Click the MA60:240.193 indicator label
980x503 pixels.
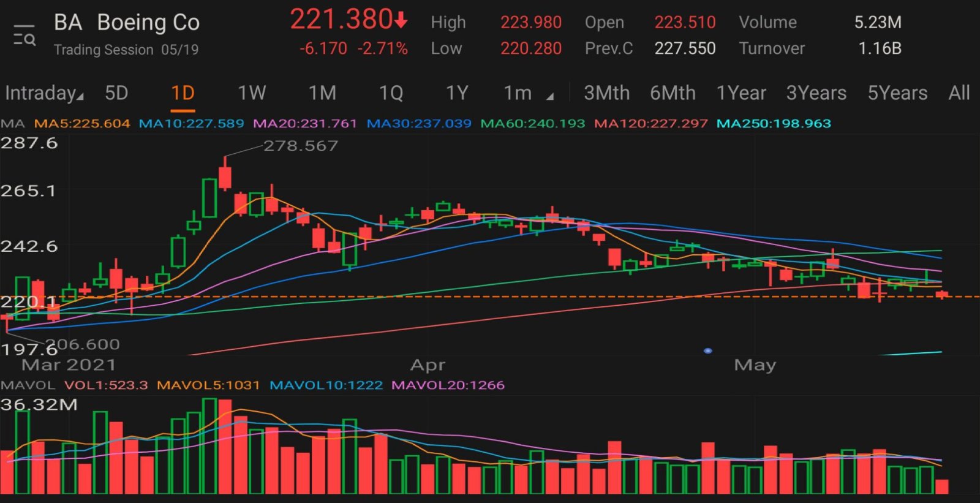tap(533, 123)
